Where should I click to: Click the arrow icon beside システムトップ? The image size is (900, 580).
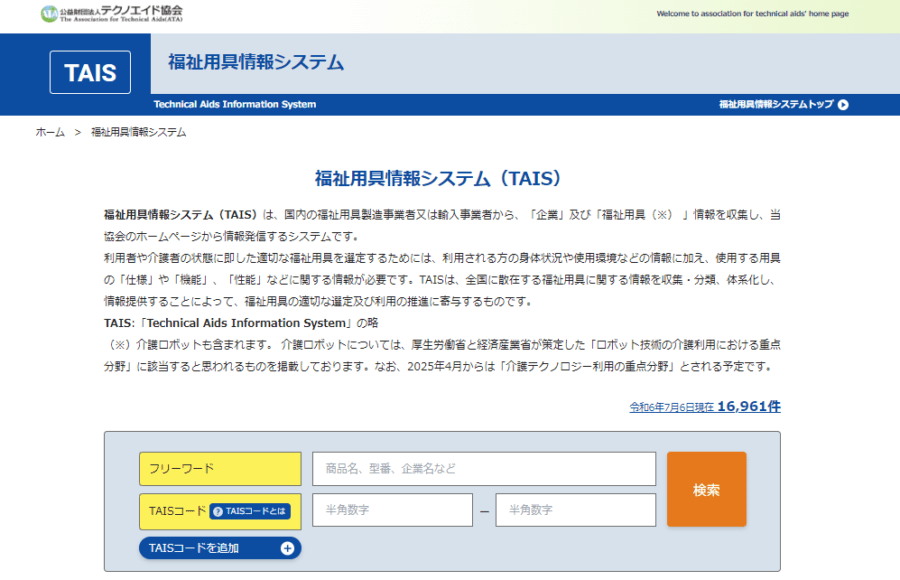click(x=843, y=105)
